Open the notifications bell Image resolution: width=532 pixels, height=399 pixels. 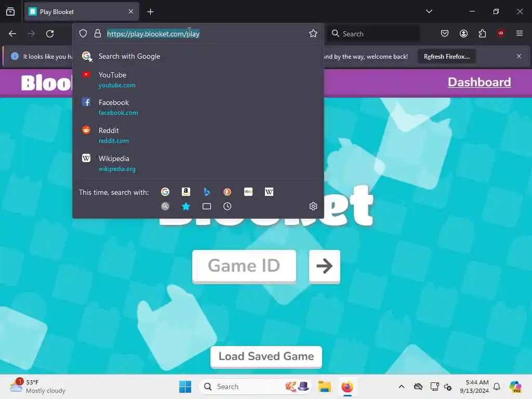tap(497, 387)
